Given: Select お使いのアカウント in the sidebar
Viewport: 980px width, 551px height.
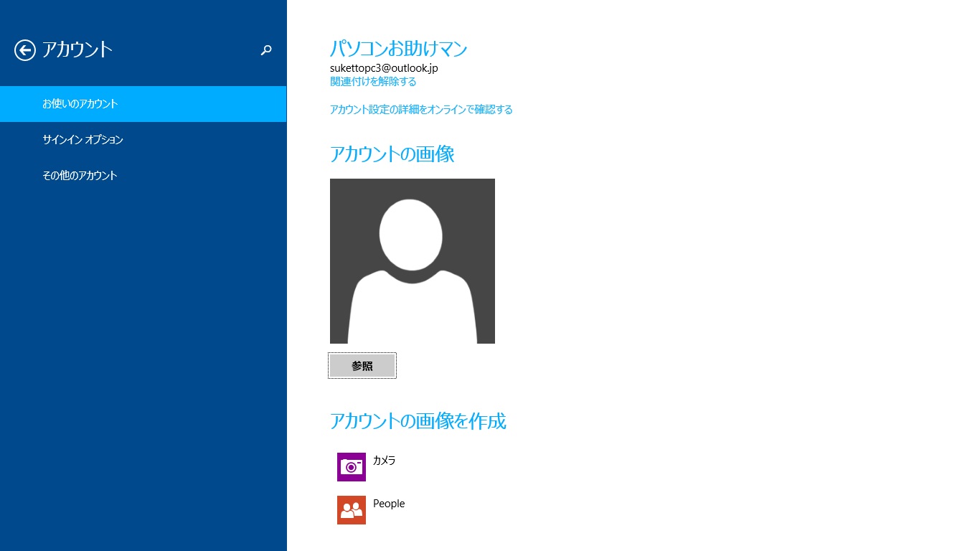Looking at the screenshot, I should (x=143, y=104).
